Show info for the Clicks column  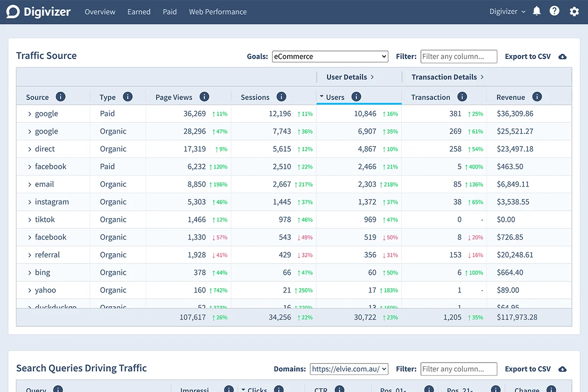pyautogui.click(x=279, y=389)
